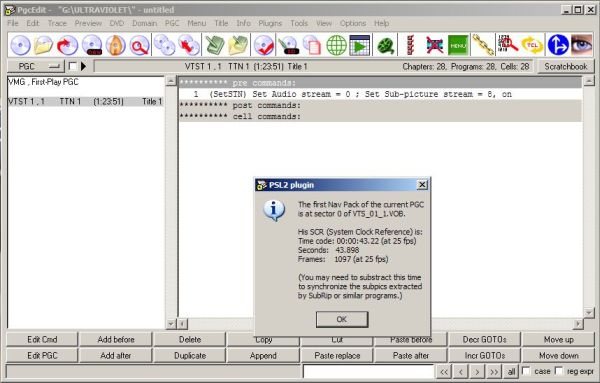The width and height of the screenshot is (600, 383).
Task: Click the two overlapping discs icon
Action: [x=165, y=45]
